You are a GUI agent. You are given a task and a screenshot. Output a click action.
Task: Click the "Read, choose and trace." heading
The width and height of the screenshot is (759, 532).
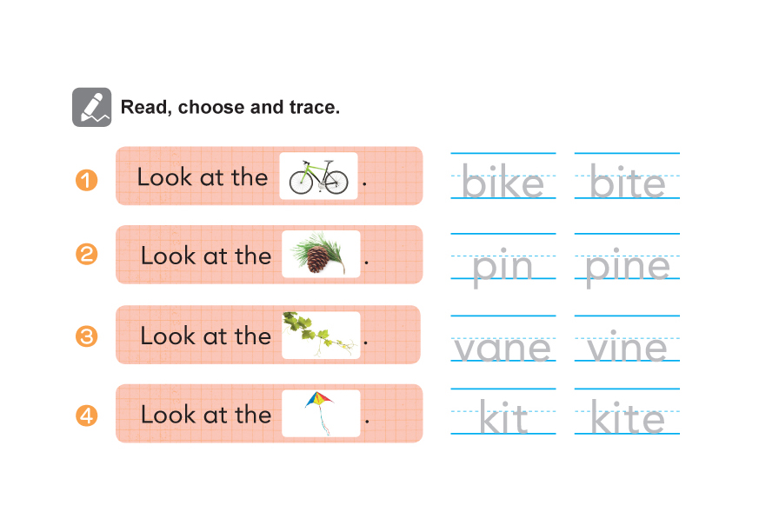click(230, 108)
